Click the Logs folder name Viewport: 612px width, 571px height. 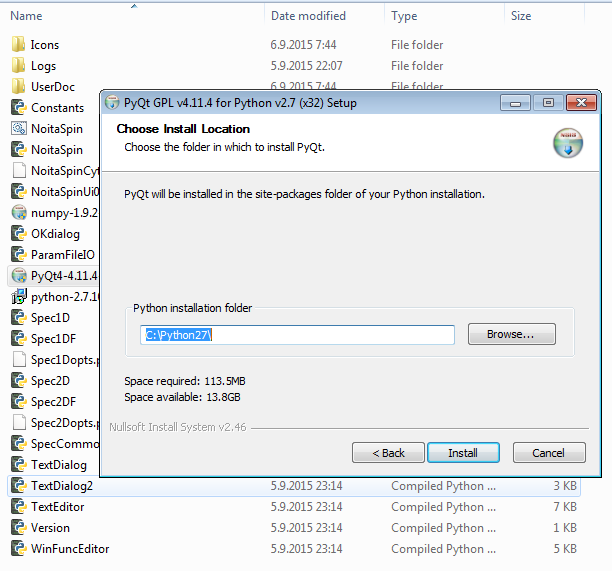point(44,66)
